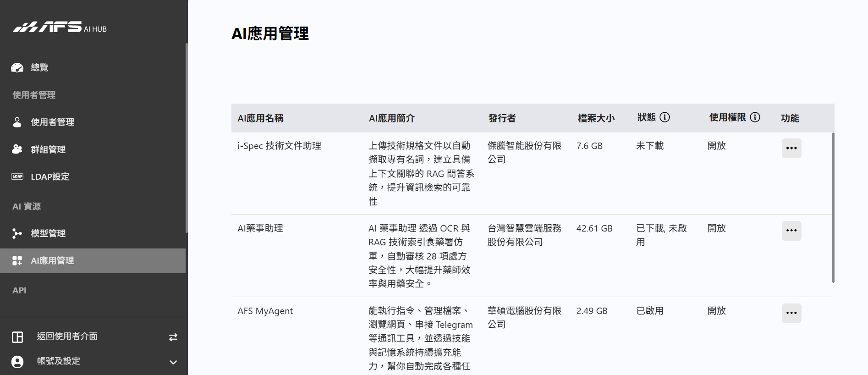Click the AI應用管理 page title
The width and height of the screenshot is (868, 375).
click(270, 33)
